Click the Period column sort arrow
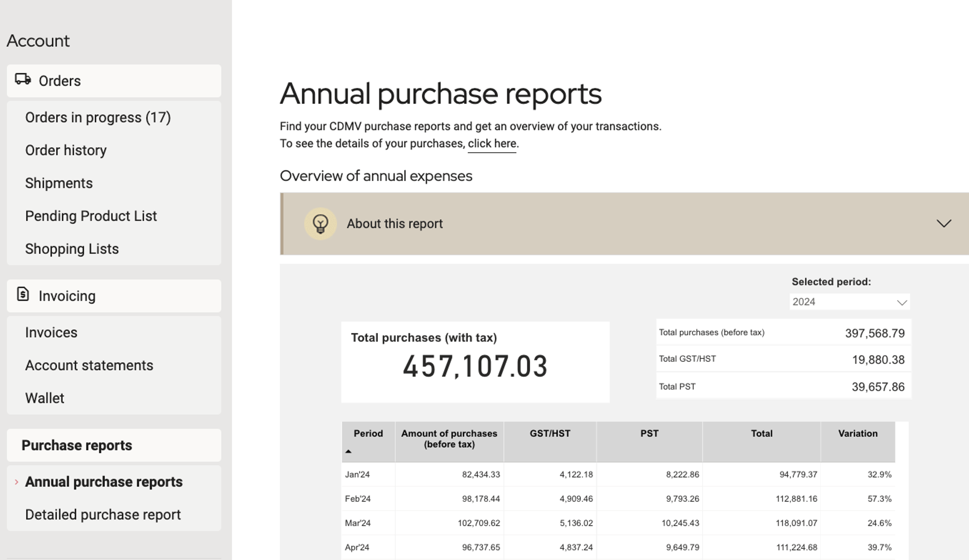 coord(348,451)
